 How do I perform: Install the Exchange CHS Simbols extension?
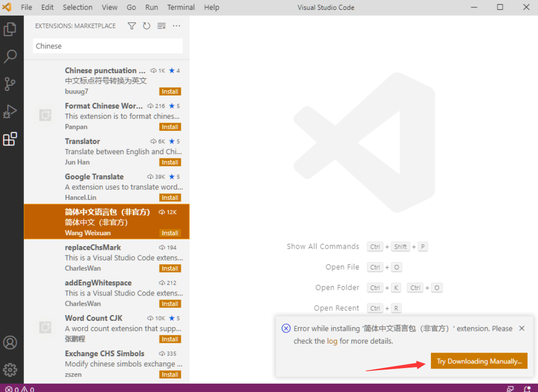pos(170,374)
